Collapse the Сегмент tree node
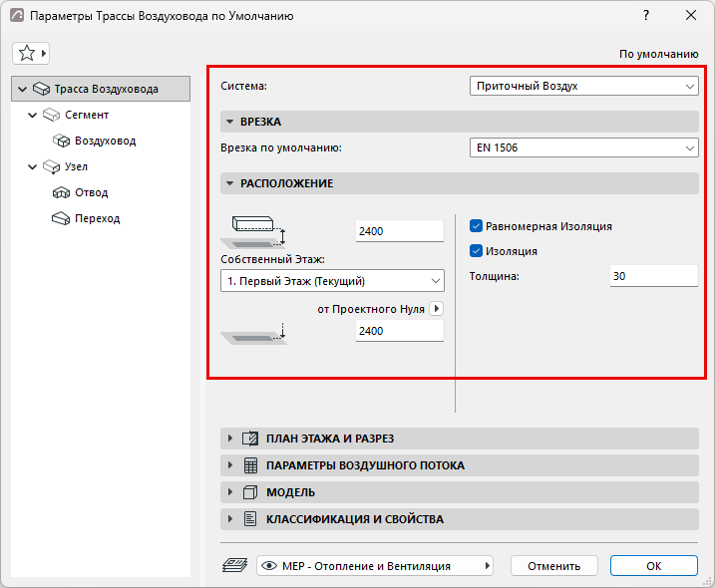The image size is (715, 588). click(x=32, y=115)
